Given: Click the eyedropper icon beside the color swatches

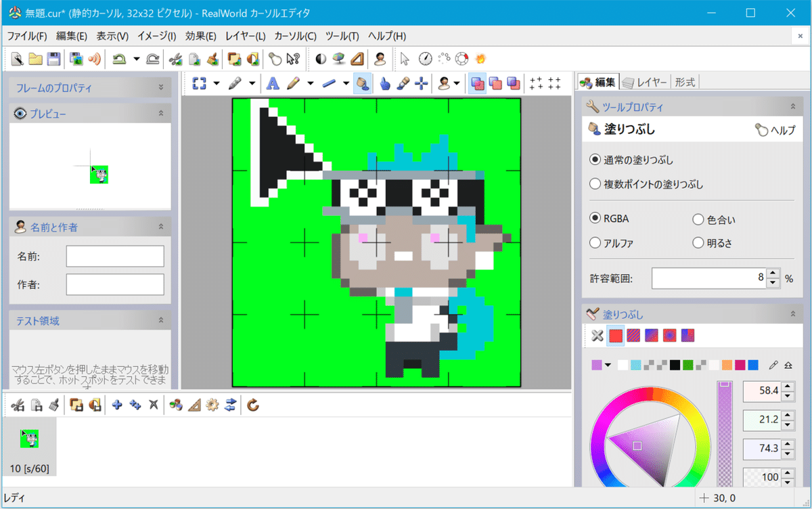Looking at the screenshot, I should [773, 366].
